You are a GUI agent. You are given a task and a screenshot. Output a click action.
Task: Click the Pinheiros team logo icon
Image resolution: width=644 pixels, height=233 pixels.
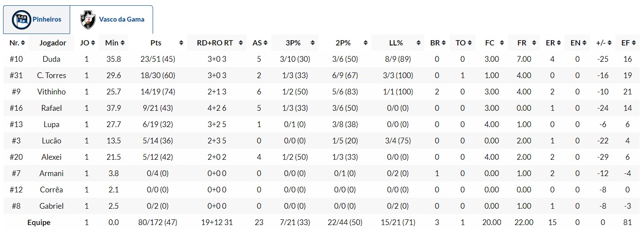(x=22, y=19)
